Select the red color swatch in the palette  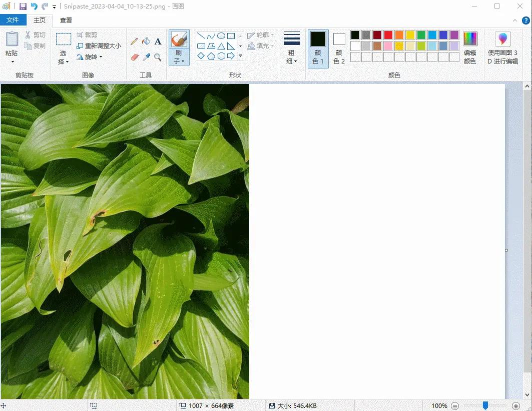pyautogui.click(x=388, y=35)
